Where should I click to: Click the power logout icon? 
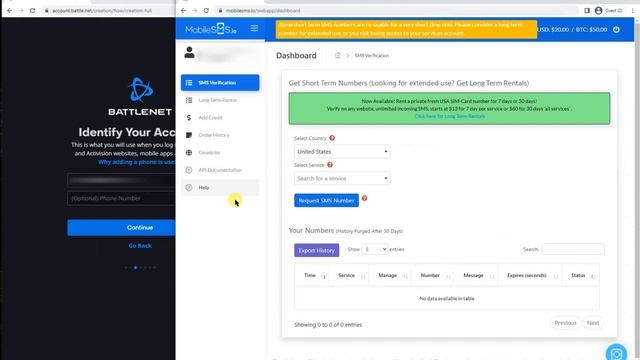click(x=616, y=29)
